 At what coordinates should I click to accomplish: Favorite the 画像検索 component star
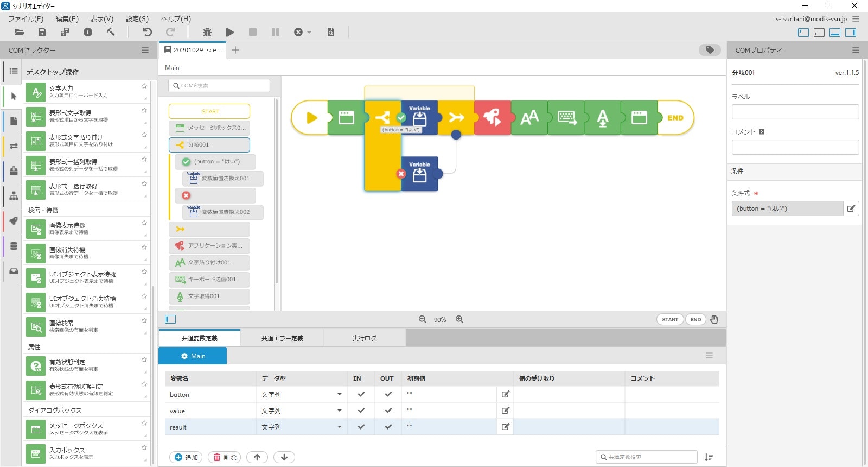pos(144,320)
